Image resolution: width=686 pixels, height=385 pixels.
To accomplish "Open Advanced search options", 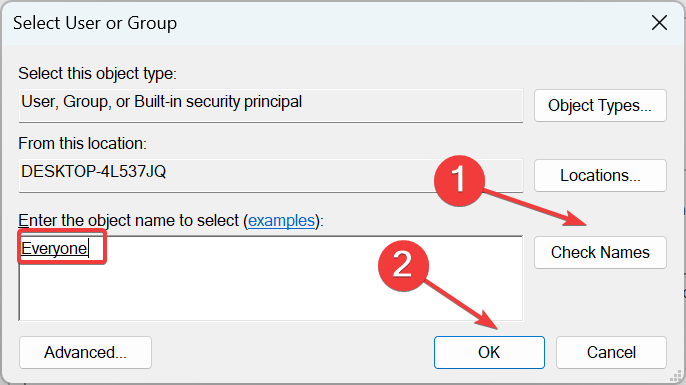I will [85, 352].
